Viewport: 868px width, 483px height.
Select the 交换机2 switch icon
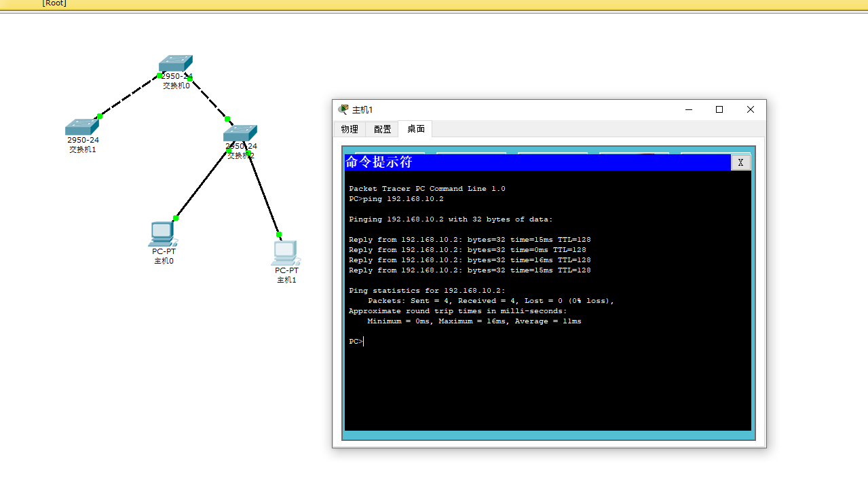(240, 133)
